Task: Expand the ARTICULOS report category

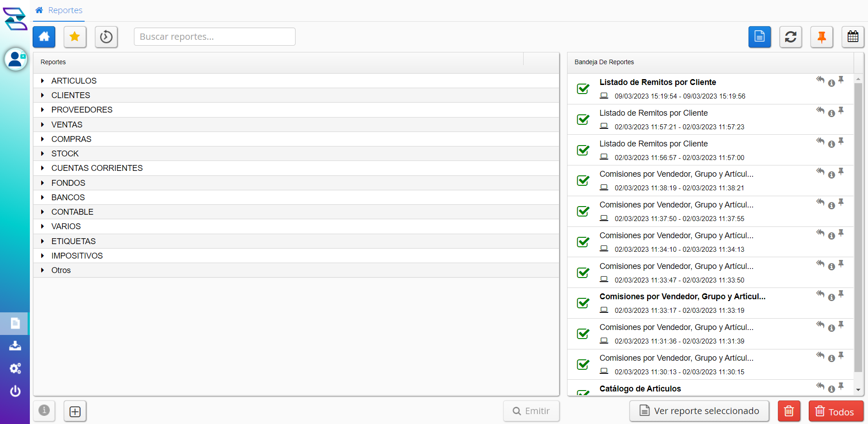Action: [x=43, y=81]
